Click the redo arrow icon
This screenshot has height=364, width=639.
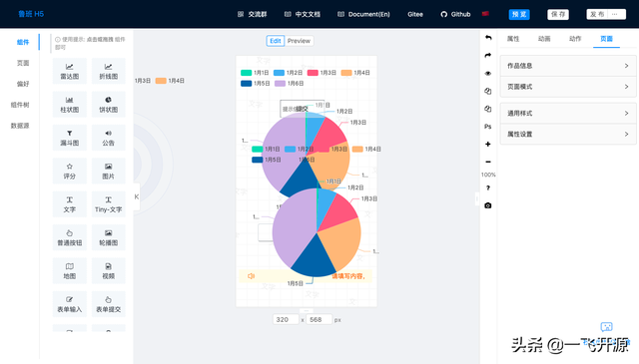coord(488,56)
